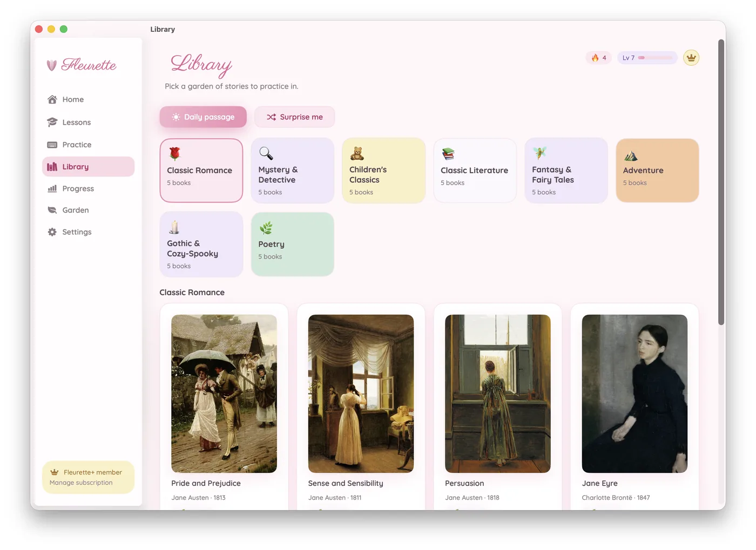This screenshot has height=550, width=756.
Task: Click "Jane Austen · 1811" text
Action: coord(335,498)
